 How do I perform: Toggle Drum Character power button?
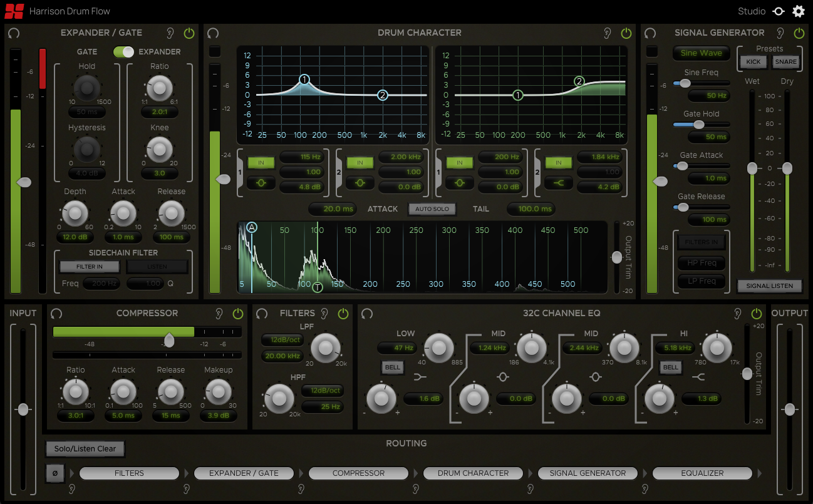point(626,33)
